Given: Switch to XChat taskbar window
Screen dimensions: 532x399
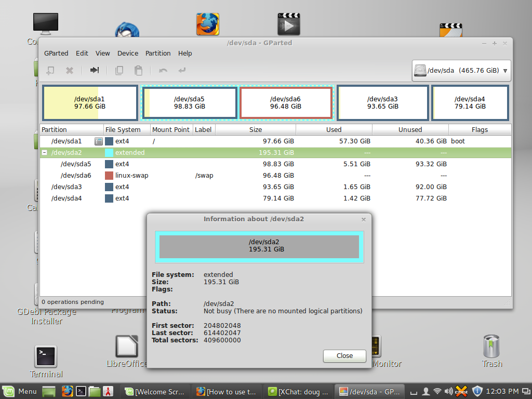Looking at the screenshot, I should click(298, 392).
